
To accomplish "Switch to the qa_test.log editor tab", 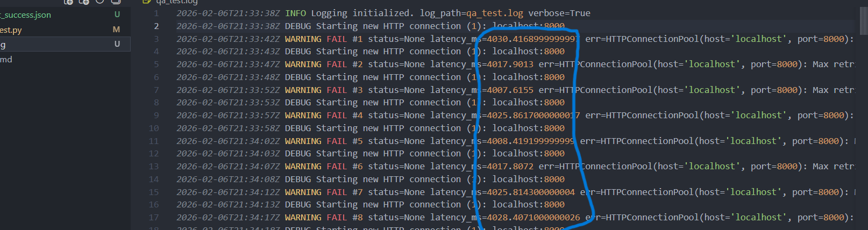I will click(x=176, y=2).
